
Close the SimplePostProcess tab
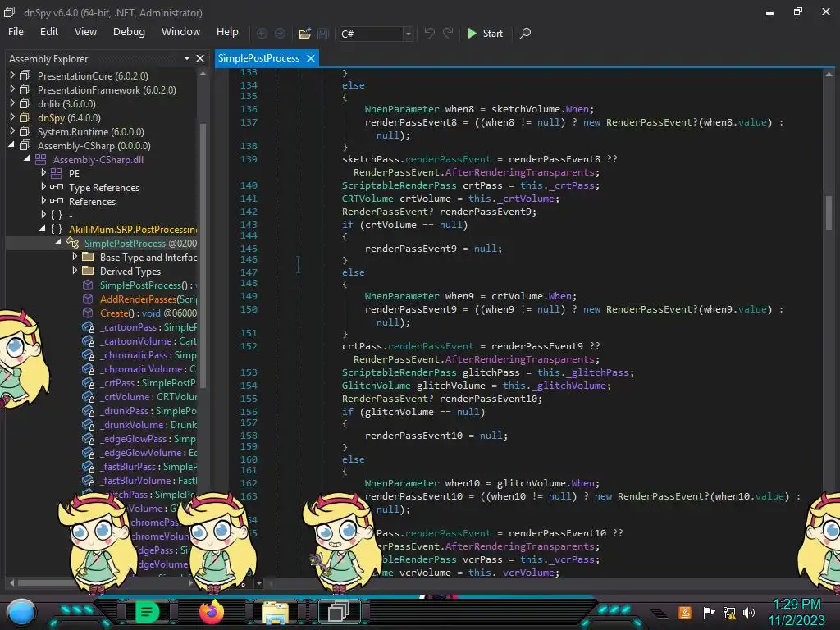coord(311,58)
